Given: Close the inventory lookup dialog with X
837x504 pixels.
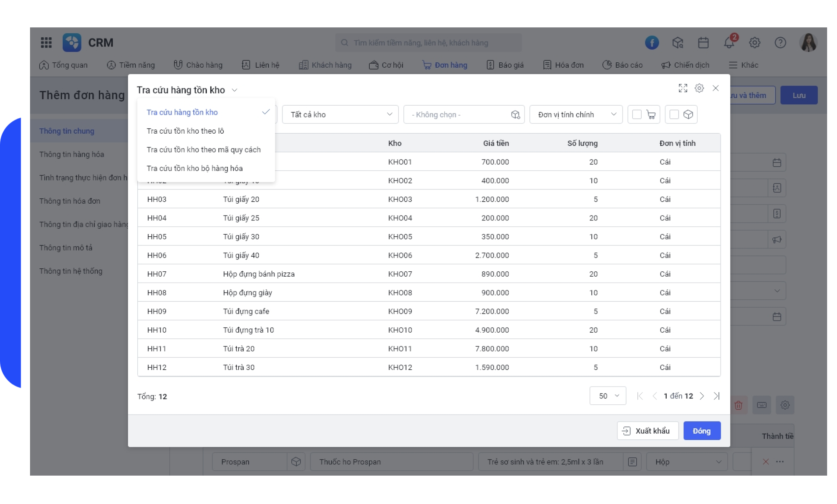Looking at the screenshot, I should pos(715,88).
